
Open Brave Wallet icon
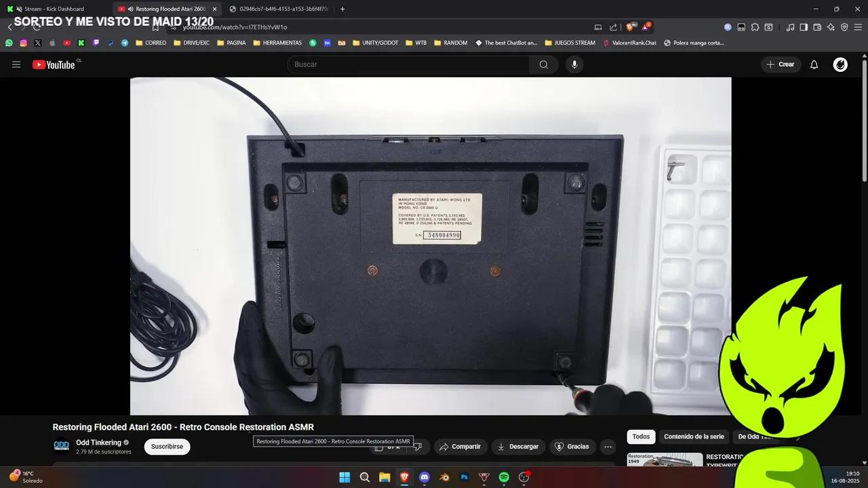(817, 27)
